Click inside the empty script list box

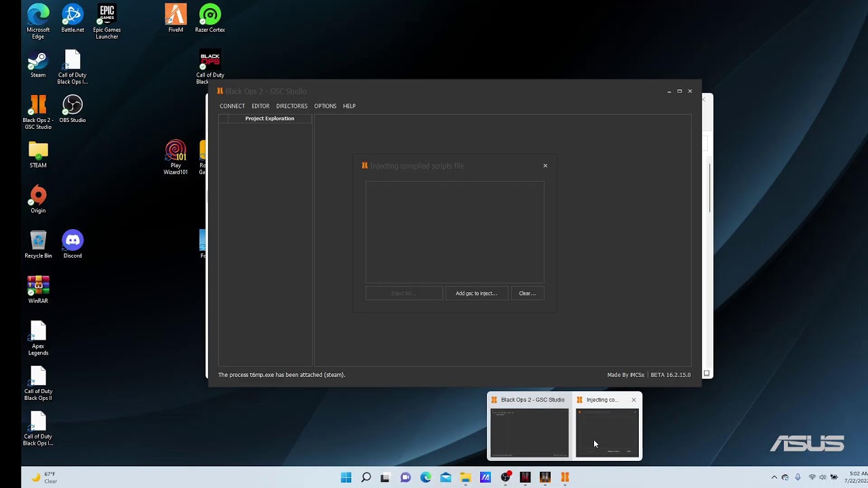(x=454, y=232)
